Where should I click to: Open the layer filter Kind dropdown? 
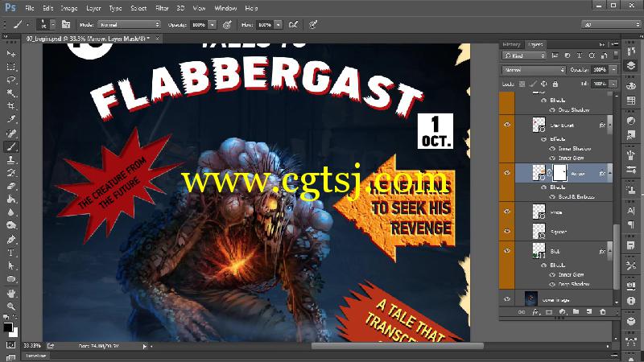click(524, 56)
